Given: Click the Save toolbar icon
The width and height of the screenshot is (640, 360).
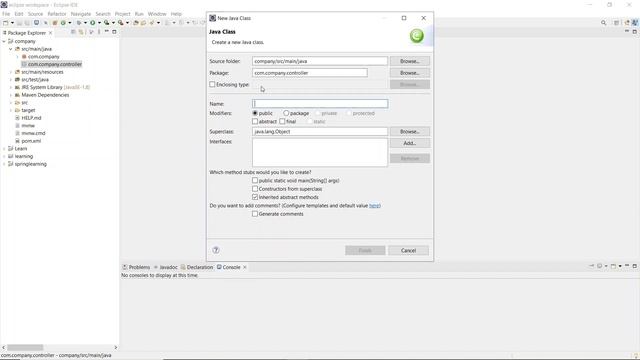Looking at the screenshot, I should click(x=19, y=23).
